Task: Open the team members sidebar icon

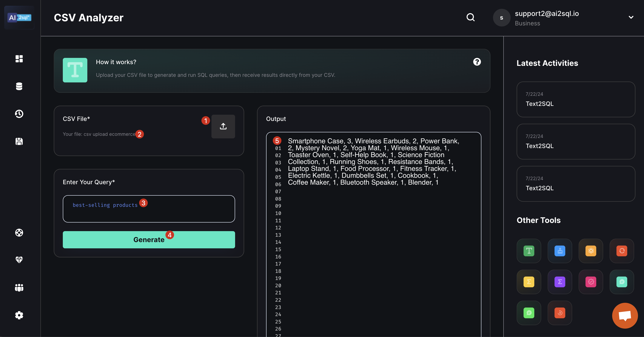Action: coord(19,288)
